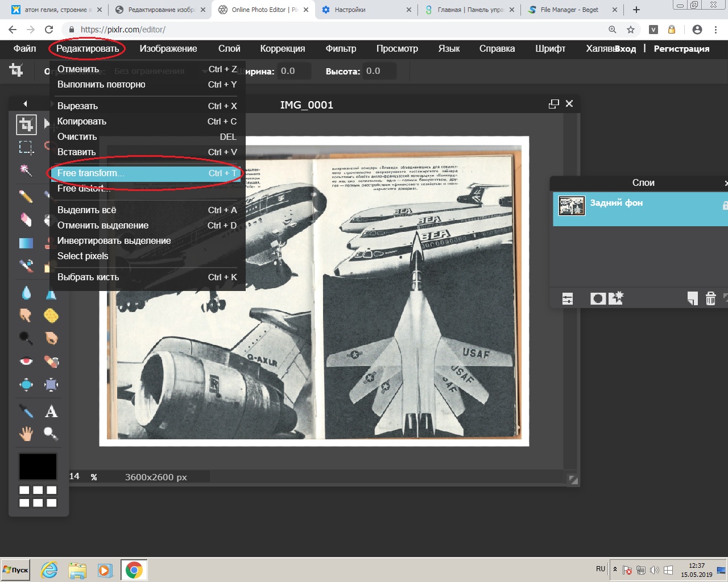Choose Вставить from the menu
The image size is (728, 582).
pos(147,152)
